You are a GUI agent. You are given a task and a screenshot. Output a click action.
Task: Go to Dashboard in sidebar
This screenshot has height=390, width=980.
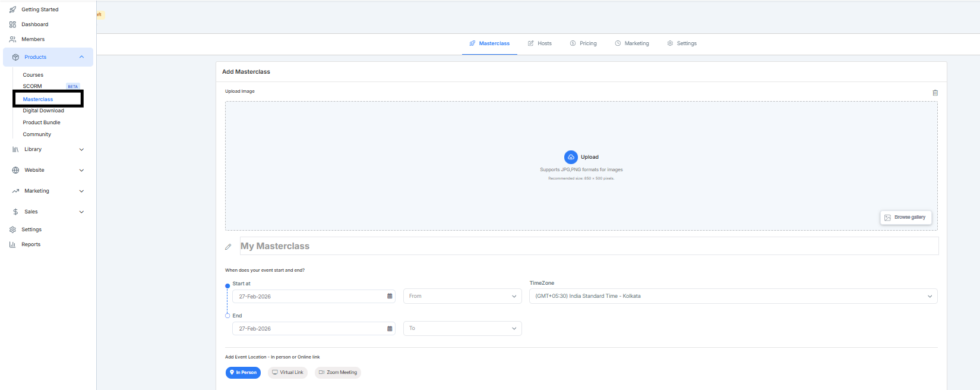click(34, 24)
